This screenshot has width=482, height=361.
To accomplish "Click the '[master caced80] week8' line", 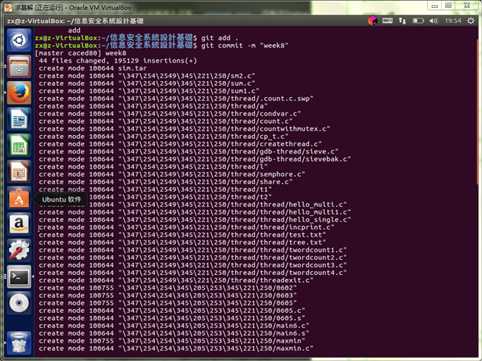I will pos(81,53).
